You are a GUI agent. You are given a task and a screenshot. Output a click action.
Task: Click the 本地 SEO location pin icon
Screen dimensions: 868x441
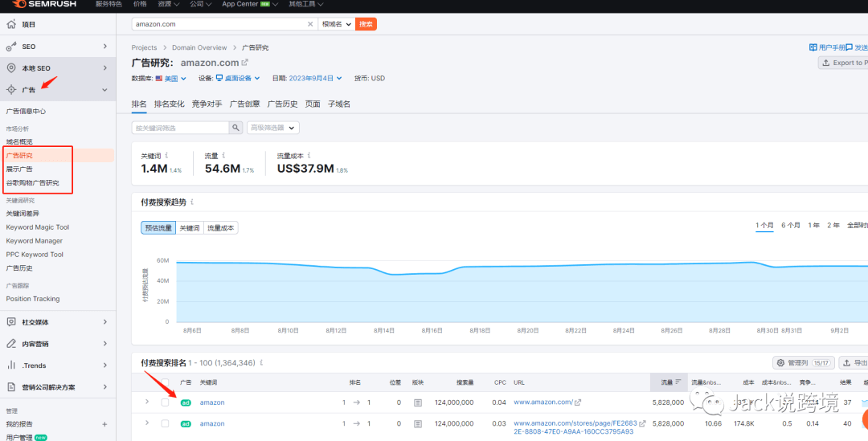(11, 68)
